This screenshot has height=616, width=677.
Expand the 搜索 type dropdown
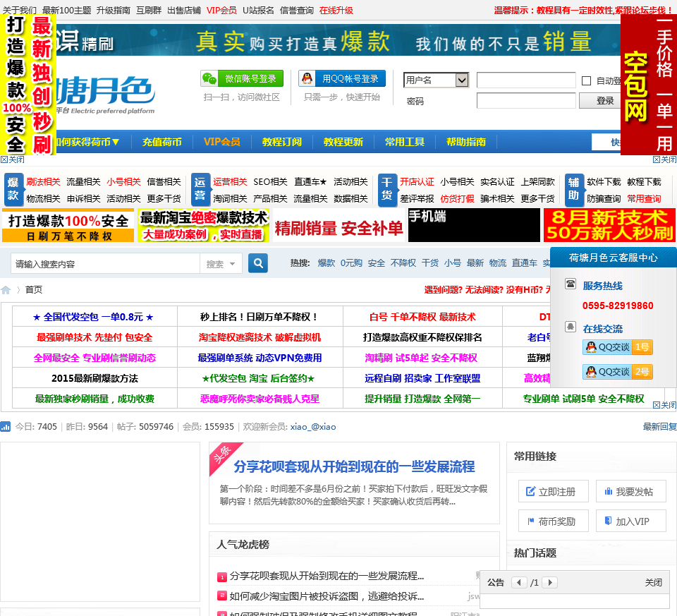coord(221,264)
